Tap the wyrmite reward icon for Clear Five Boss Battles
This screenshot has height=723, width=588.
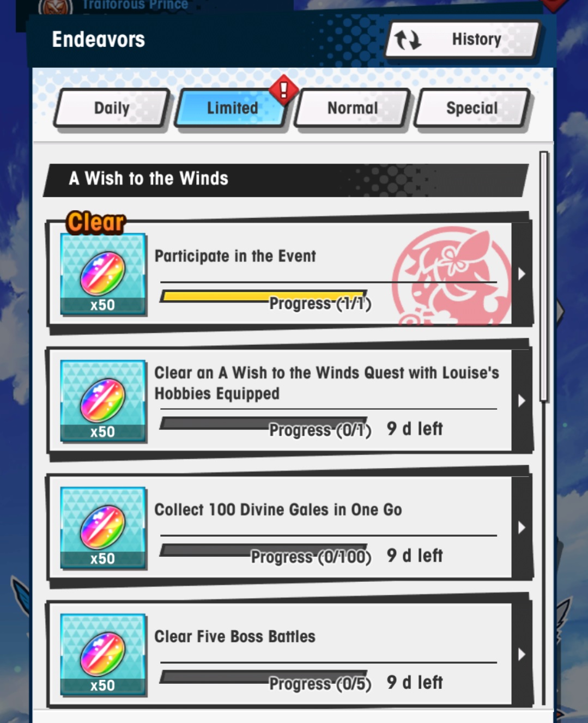point(103,655)
